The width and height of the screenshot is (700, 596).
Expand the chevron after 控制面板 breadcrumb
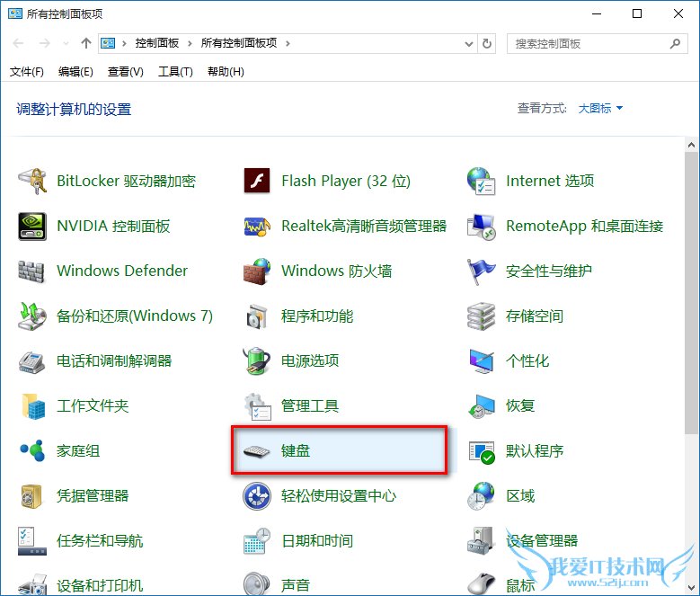[x=191, y=43]
